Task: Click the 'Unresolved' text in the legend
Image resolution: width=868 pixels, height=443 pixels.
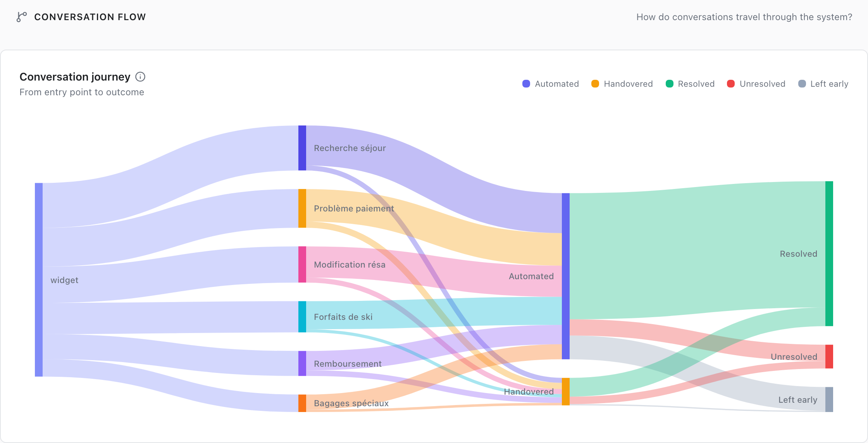Action: click(762, 84)
